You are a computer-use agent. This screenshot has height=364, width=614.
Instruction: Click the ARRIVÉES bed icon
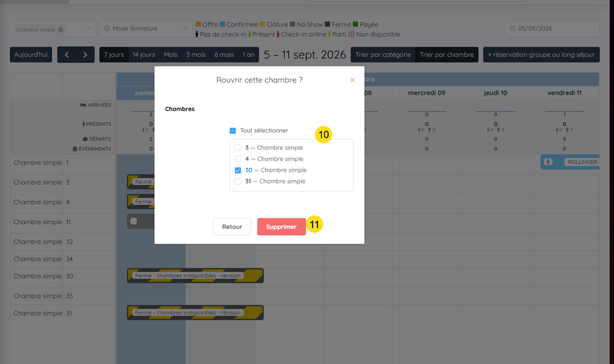pos(83,105)
